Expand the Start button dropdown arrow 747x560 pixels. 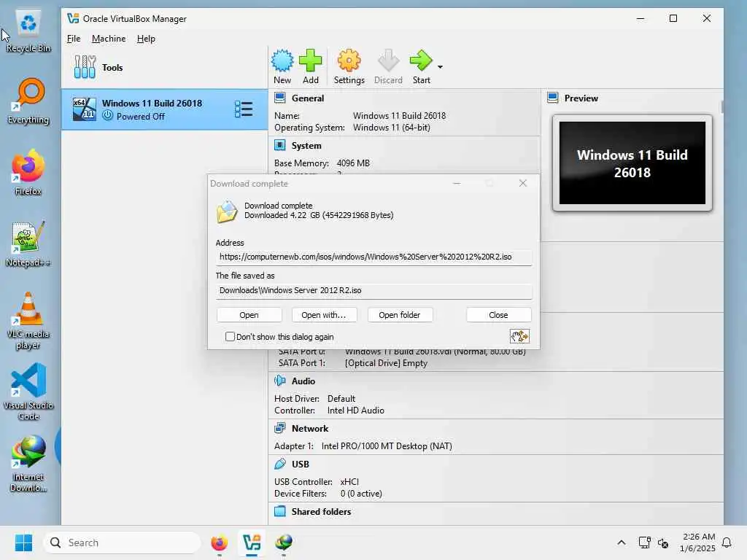(440, 67)
